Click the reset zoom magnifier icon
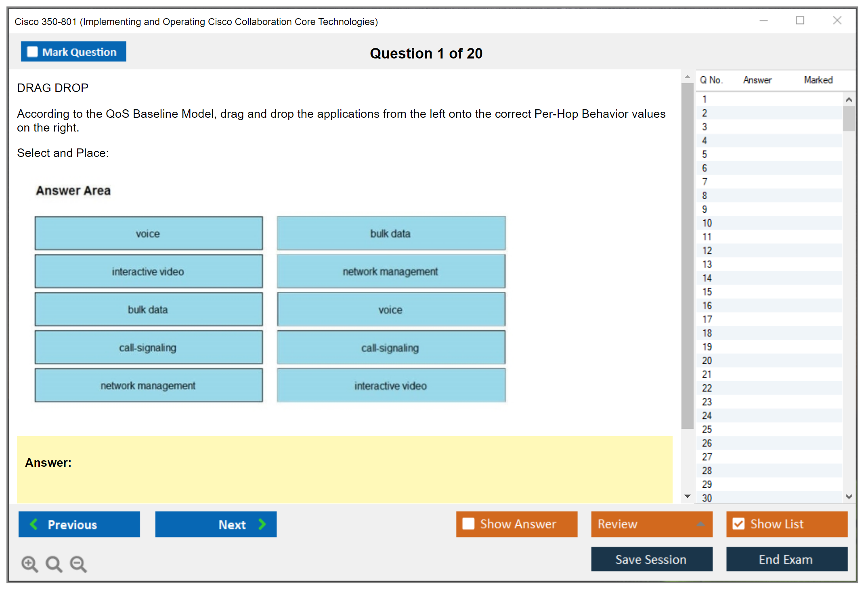 (x=54, y=564)
